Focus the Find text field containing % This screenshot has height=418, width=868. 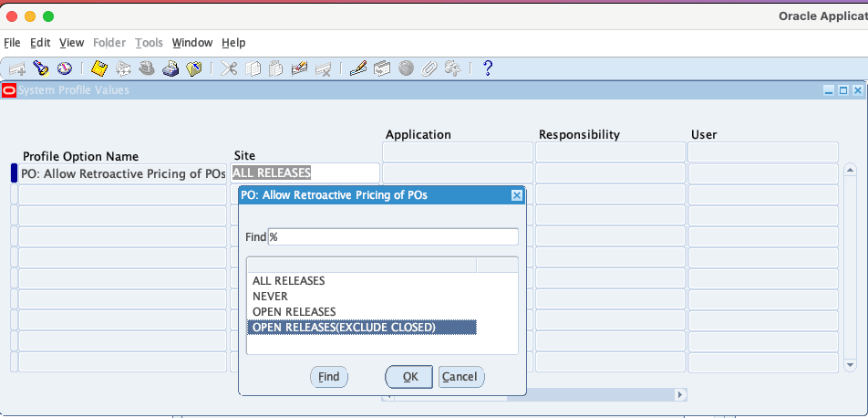392,237
